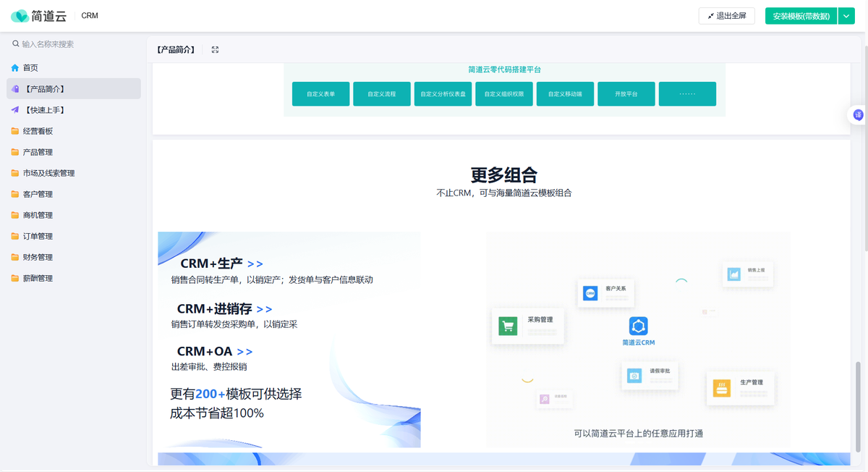Click the CRM+生产 >> link
Screen dimensions: 868x472
(x=221, y=264)
